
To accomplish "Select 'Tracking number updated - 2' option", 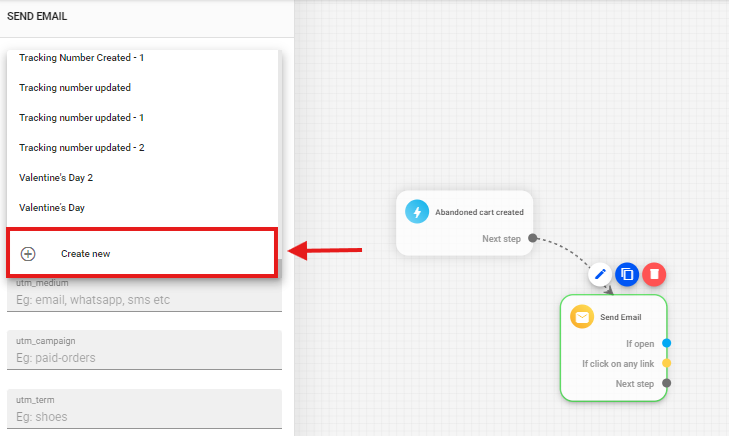I will tap(82, 148).
